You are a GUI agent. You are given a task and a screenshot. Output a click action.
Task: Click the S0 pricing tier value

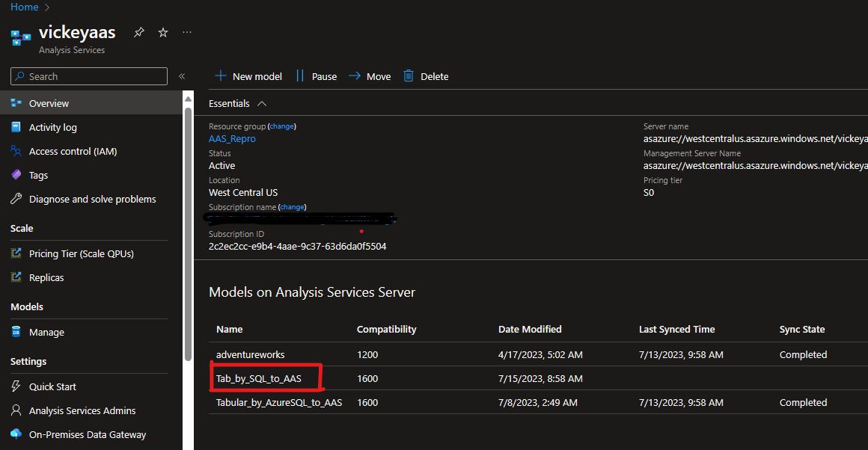[649, 192]
